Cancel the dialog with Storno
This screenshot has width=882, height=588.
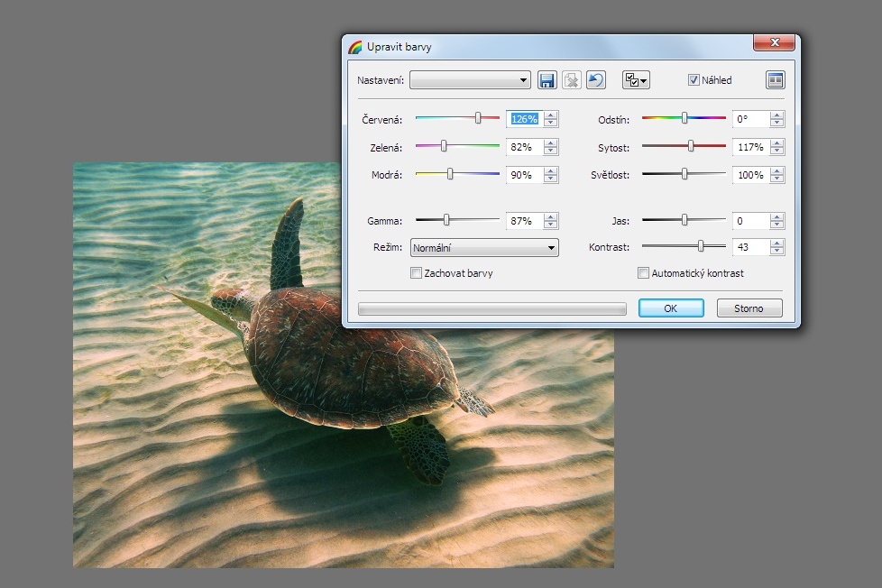pos(749,308)
